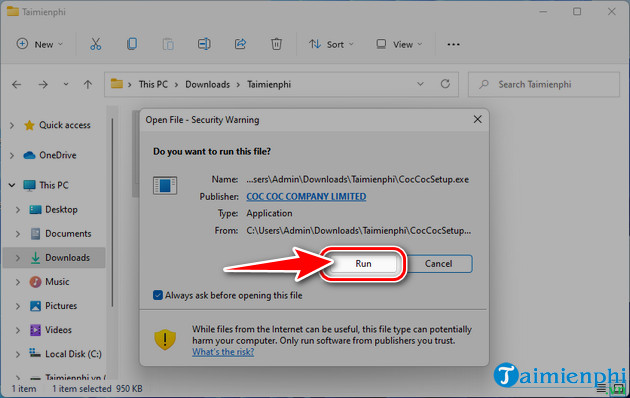Viewport: 630px width, 398px height.
Task: Click the OneDrive cloud icon
Action: tap(29, 155)
